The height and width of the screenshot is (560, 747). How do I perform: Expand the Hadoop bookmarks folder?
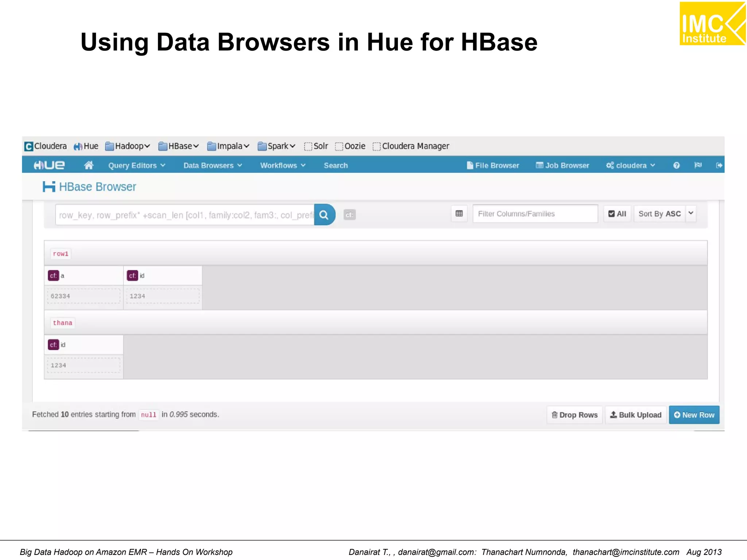click(128, 146)
